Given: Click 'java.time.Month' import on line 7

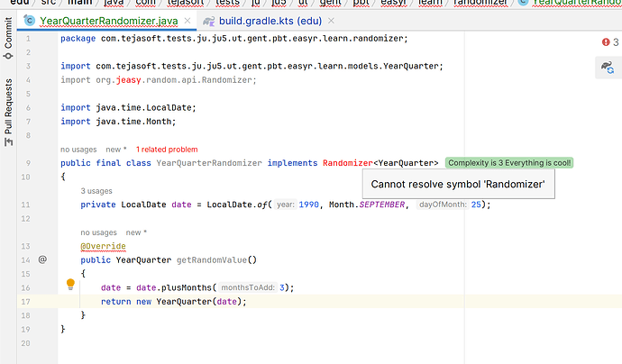Looking at the screenshot, I should 133,122.
